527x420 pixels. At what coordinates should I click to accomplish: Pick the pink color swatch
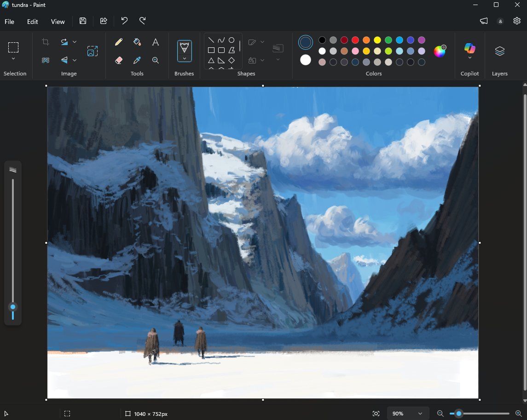pos(355,51)
